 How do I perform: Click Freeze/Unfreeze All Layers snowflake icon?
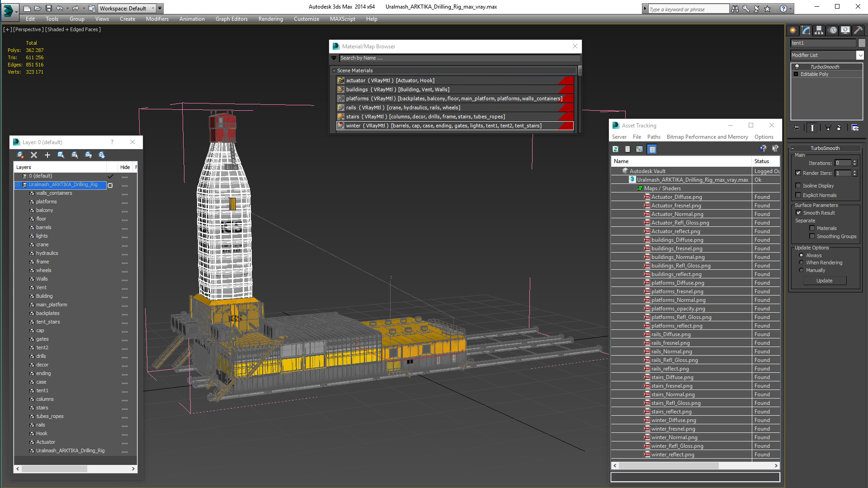pos(102,155)
